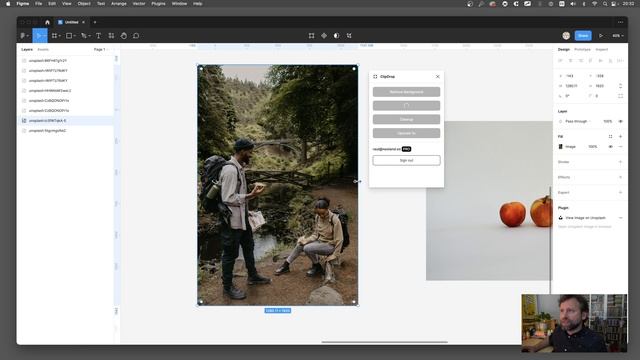
Task: Open the Pass through blend mode dropdown
Action: coord(578,121)
